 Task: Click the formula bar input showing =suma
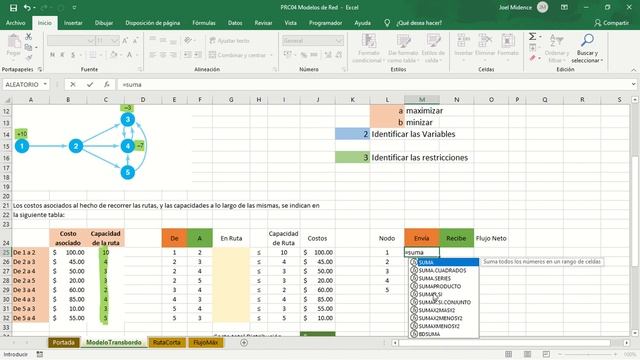click(x=373, y=84)
